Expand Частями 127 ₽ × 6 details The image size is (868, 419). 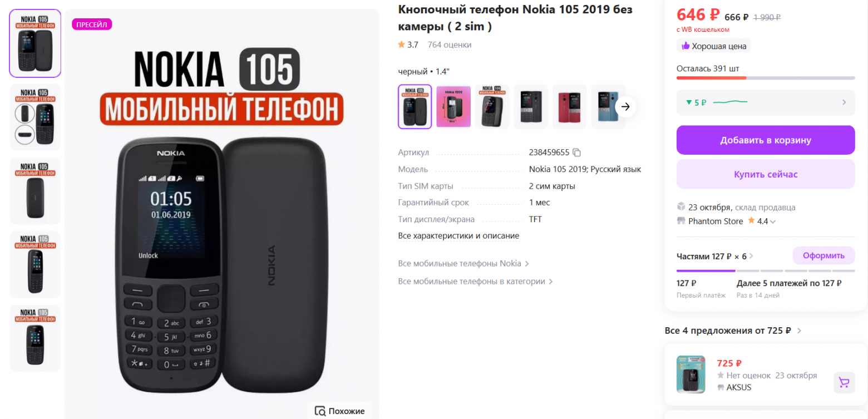click(x=715, y=256)
